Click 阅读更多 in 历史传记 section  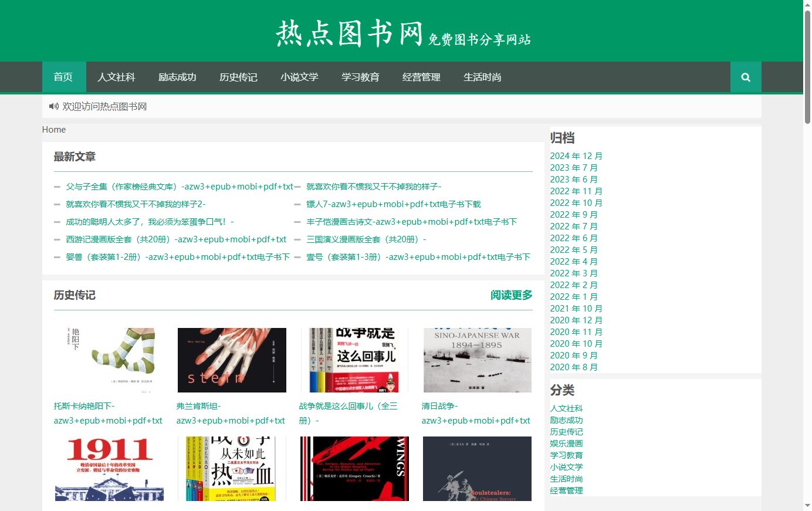point(512,295)
